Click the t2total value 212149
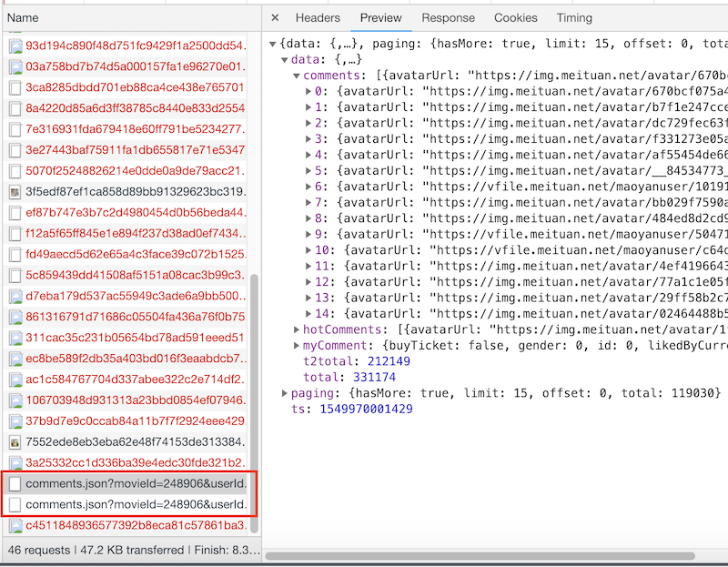This screenshot has width=728, height=567. pos(389,361)
